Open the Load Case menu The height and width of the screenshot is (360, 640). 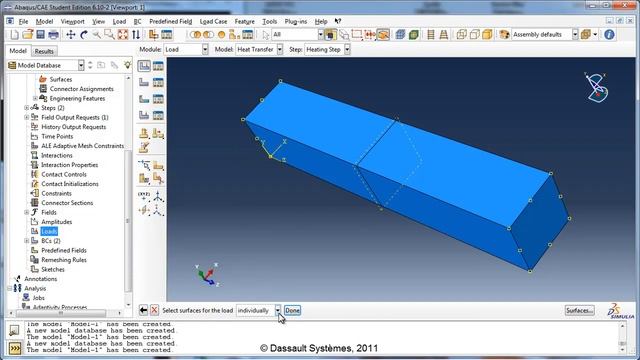click(213, 21)
